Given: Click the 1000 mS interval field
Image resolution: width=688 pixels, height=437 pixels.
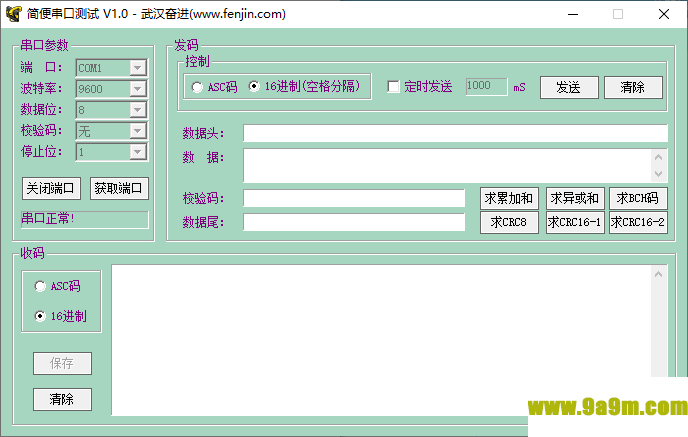Looking at the screenshot, I should coord(486,86).
